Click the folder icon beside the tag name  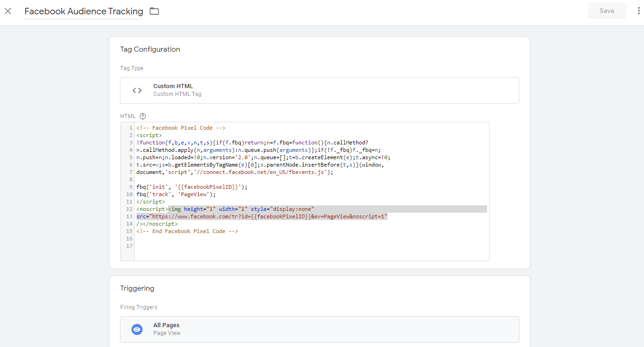[x=154, y=11]
